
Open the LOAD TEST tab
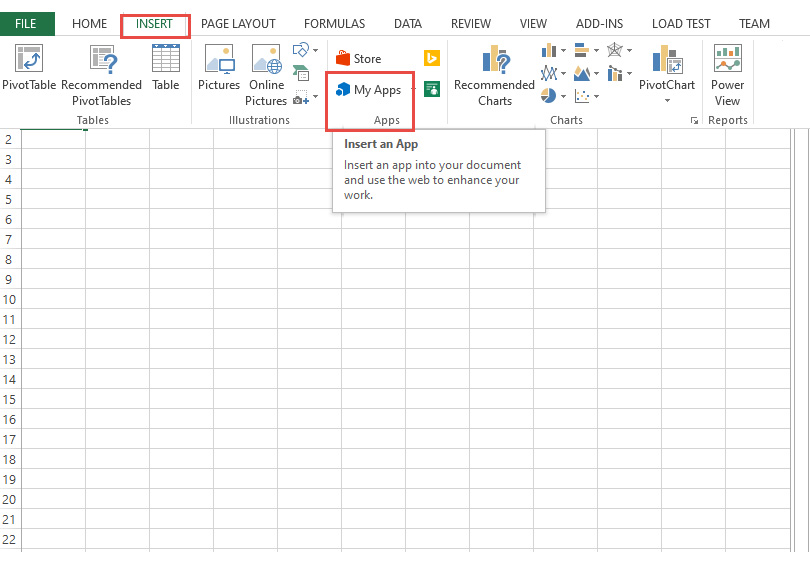681,24
